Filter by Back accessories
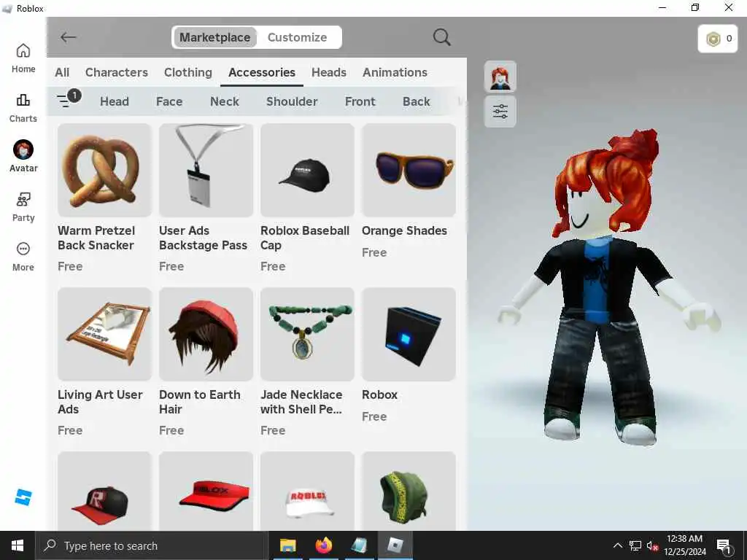Viewport: 747px width, 560px height. [x=417, y=101]
